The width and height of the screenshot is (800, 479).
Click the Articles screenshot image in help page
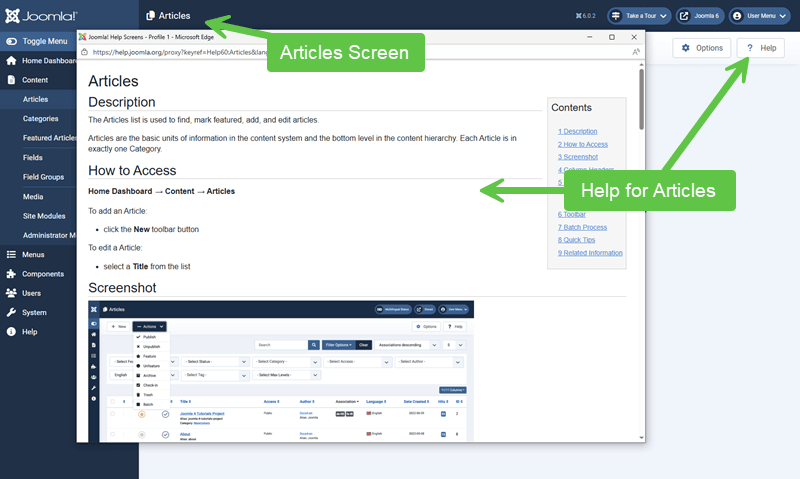pyautogui.click(x=281, y=371)
